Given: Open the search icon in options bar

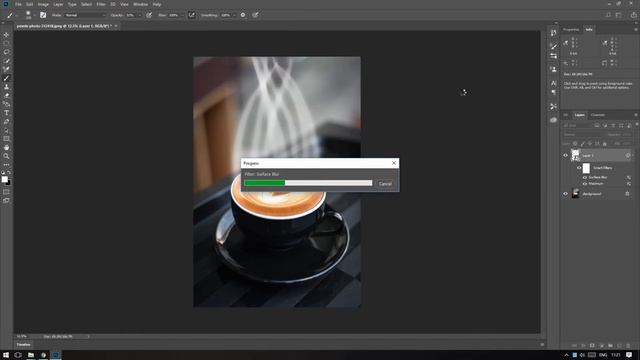Looking at the screenshot, I should pyautogui.click(x=608, y=15).
